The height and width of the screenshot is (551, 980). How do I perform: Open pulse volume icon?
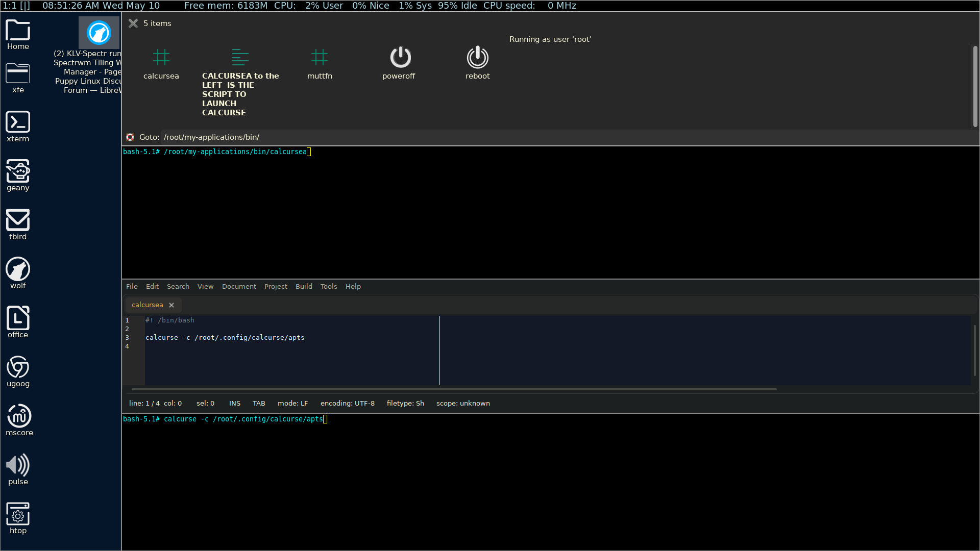pyautogui.click(x=18, y=466)
